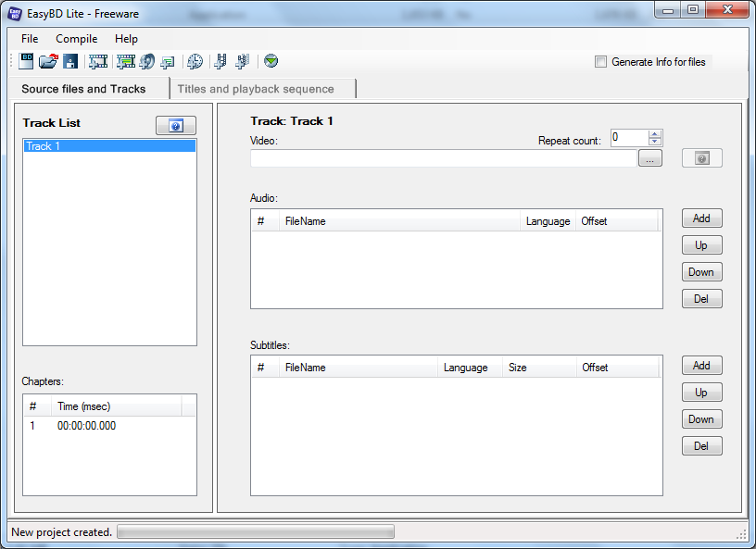This screenshot has width=756, height=549.
Task: Click the help button beside Track List
Action: point(176,126)
